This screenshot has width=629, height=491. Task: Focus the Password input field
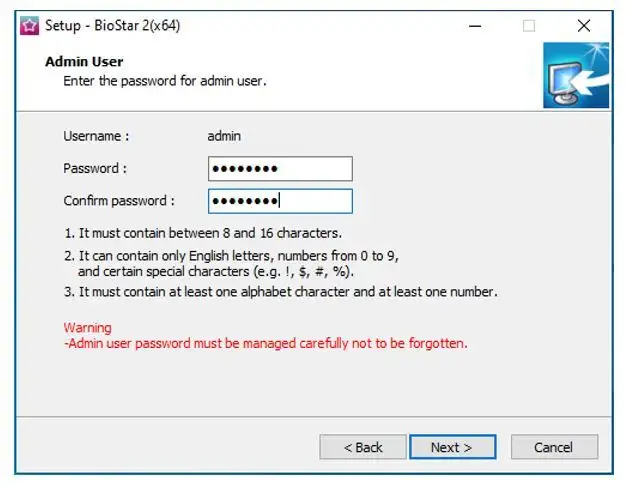coord(280,169)
